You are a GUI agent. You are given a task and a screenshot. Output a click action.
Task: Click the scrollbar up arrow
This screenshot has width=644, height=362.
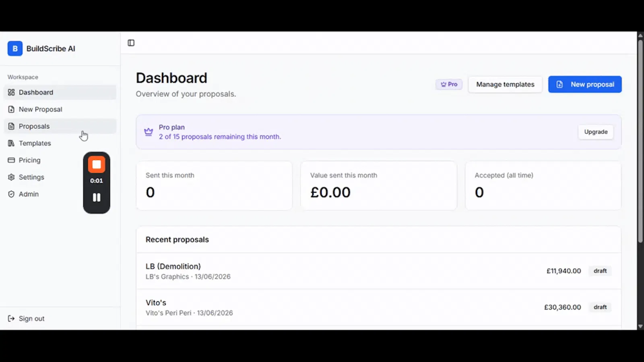(640, 35)
